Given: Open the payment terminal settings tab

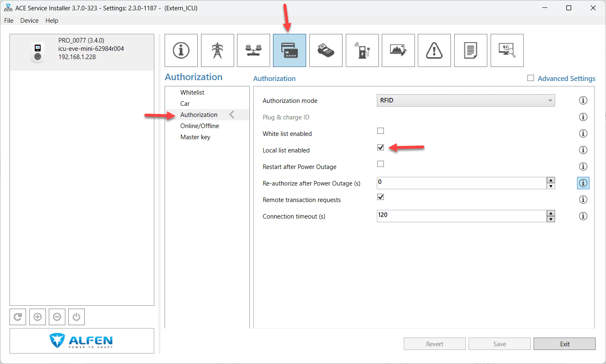Looking at the screenshot, I should (x=326, y=50).
